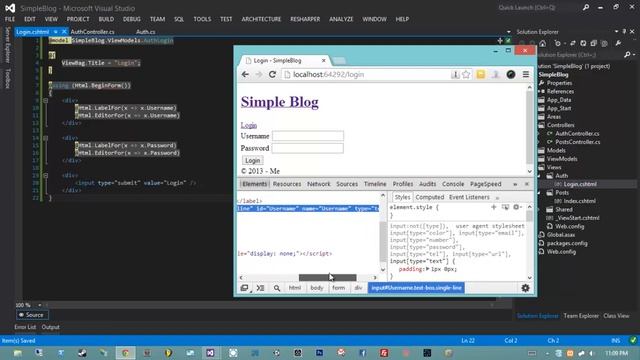640x360 pixels.
Task: Open the Team Explorer tab
Action: click(x=581, y=316)
